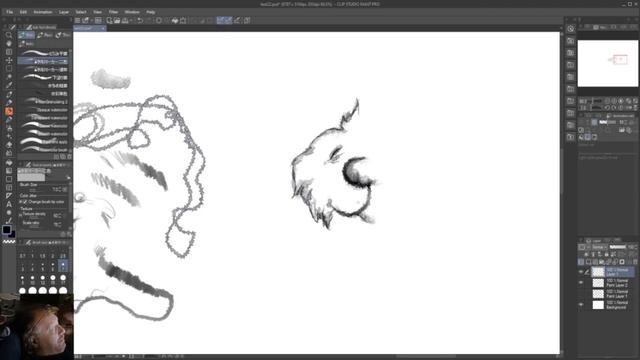
Task: Hide the Paint Layer 2 eye icon
Action: [x=581, y=282]
